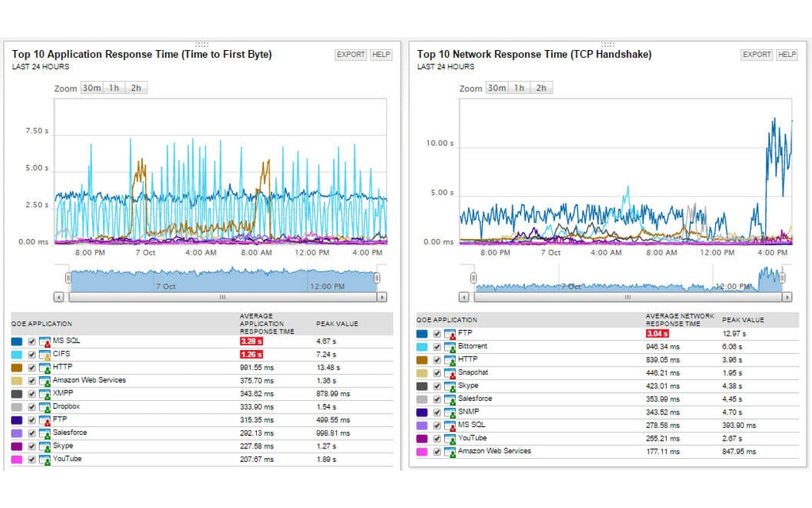Viewport: 812px width, 508px height.
Task: Select the 30m zoom on application chart
Action: pyautogui.click(x=93, y=88)
